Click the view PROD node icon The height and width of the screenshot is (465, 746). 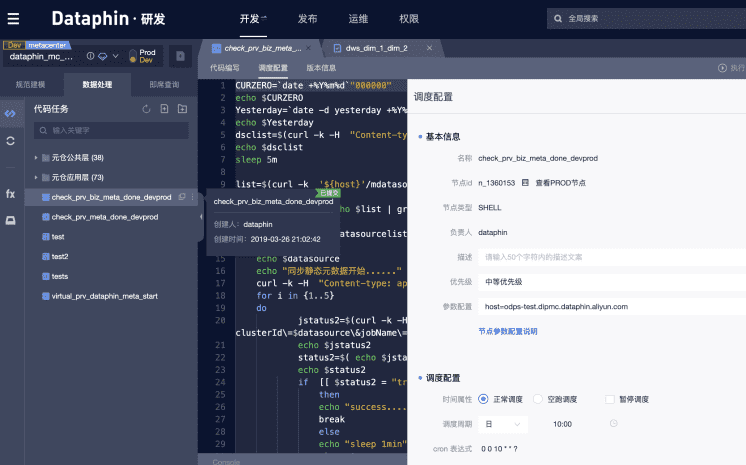click(525, 183)
